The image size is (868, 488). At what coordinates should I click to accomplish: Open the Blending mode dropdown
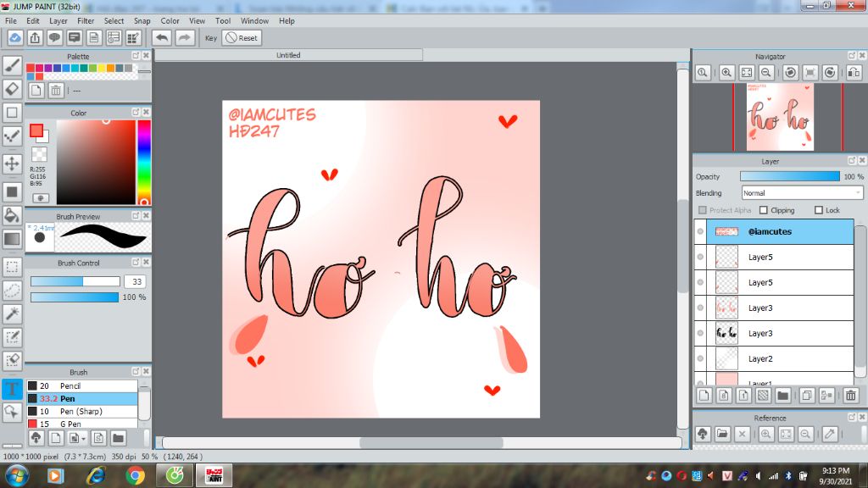point(802,193)
